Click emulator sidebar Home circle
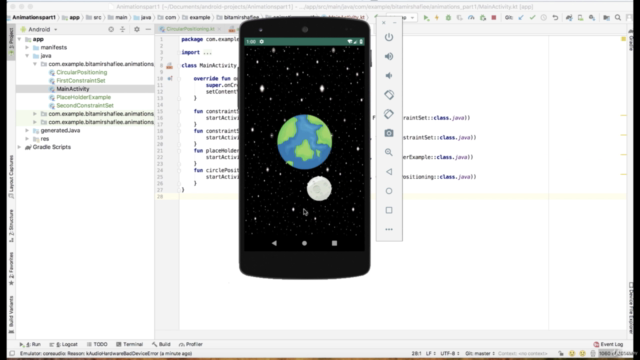640x360 pixels. (389, 191)
